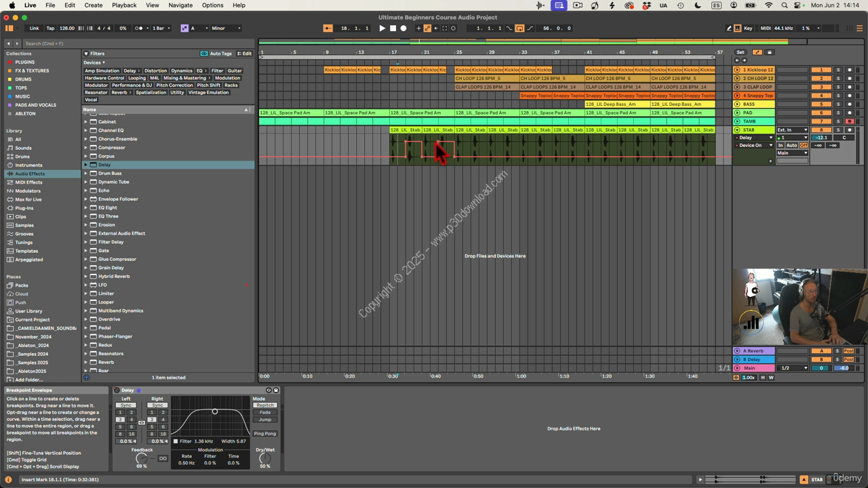
Task: Toggle Left channel Sync switch
Action: 126,405
